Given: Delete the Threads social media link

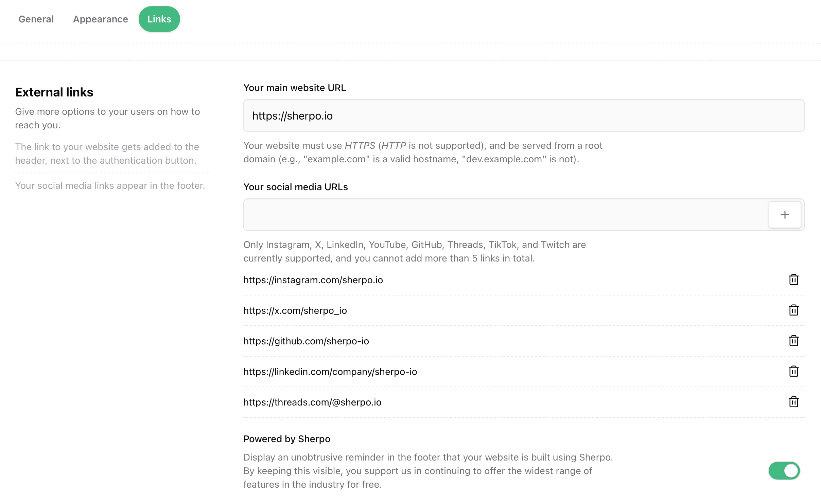Looking at the screenshot, I should pyautogui.click(x=793, y=402).
